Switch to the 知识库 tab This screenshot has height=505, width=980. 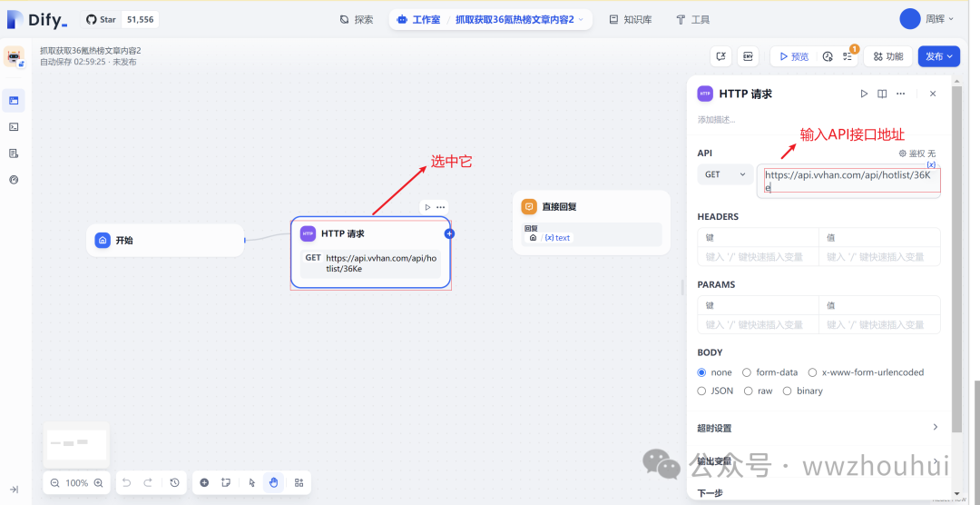pyautogui.click(x=631, y=19)
